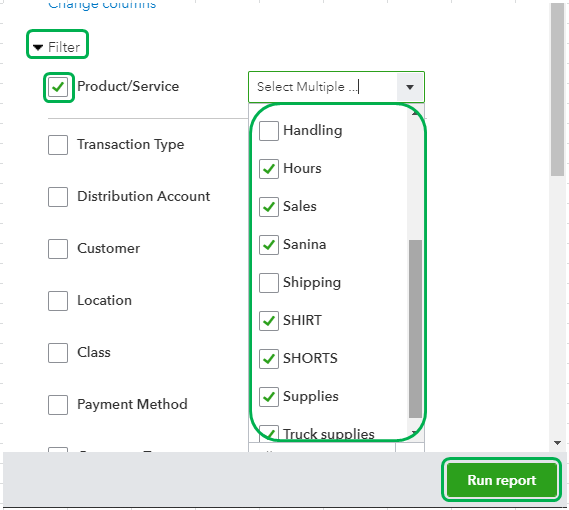Click the product list scrollbar thumb
This screenshot has height=510, width=569.
pos(415,329)
